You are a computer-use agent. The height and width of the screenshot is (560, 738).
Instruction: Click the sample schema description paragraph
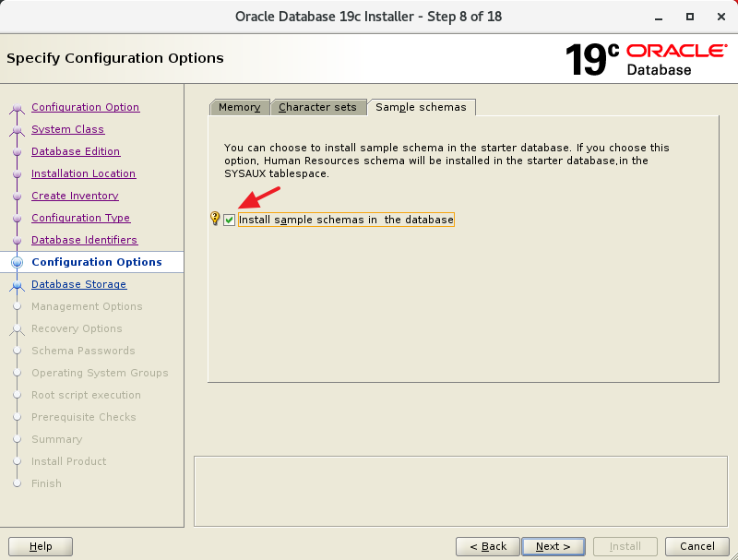(446, 161)
